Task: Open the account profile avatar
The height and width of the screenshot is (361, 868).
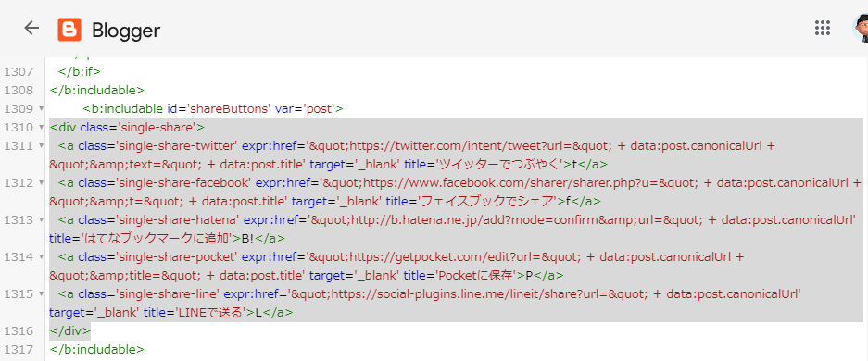Action: (x=861, y=28)
